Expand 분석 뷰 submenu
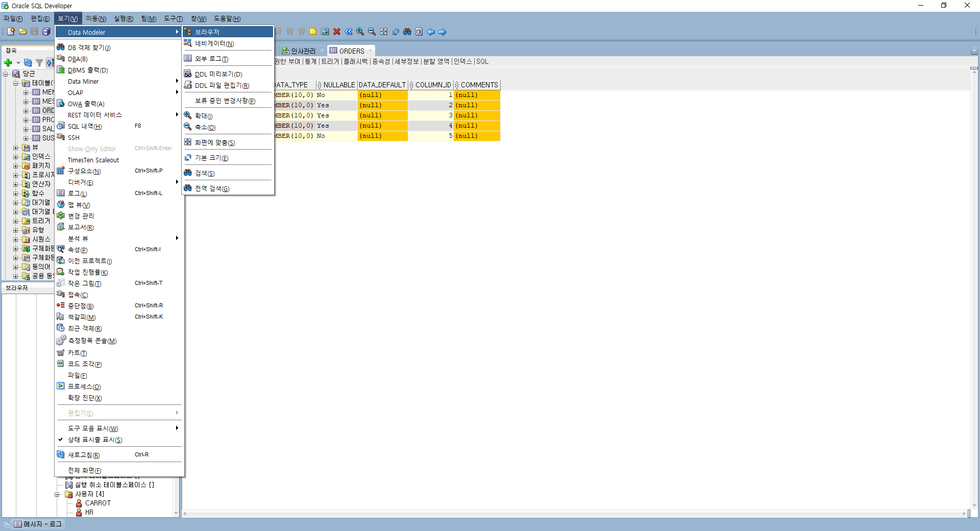This screenshot has height=531, width=980. (118, 238)
